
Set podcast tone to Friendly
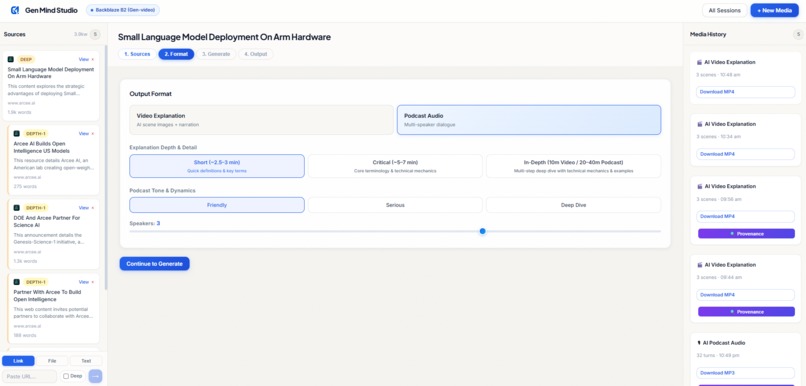point(217,205)
